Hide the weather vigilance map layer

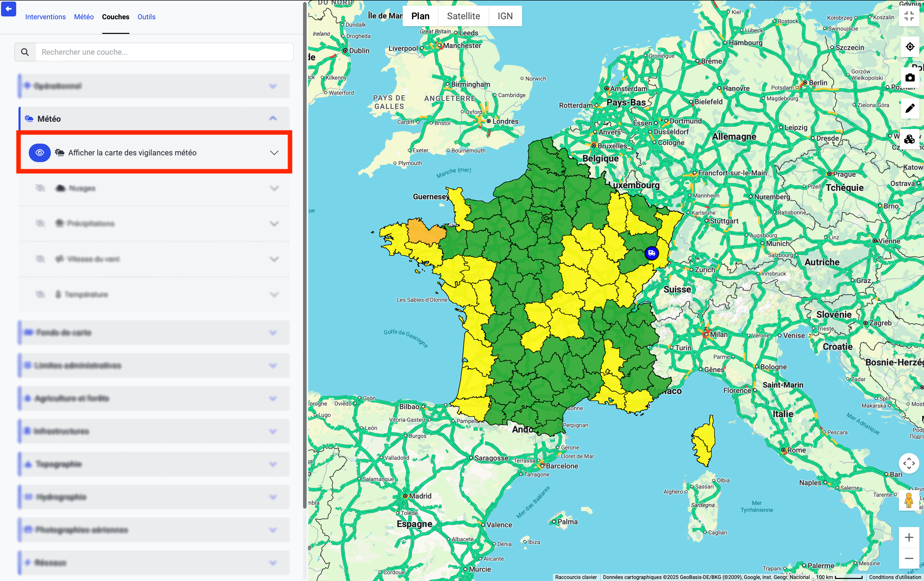40,153
